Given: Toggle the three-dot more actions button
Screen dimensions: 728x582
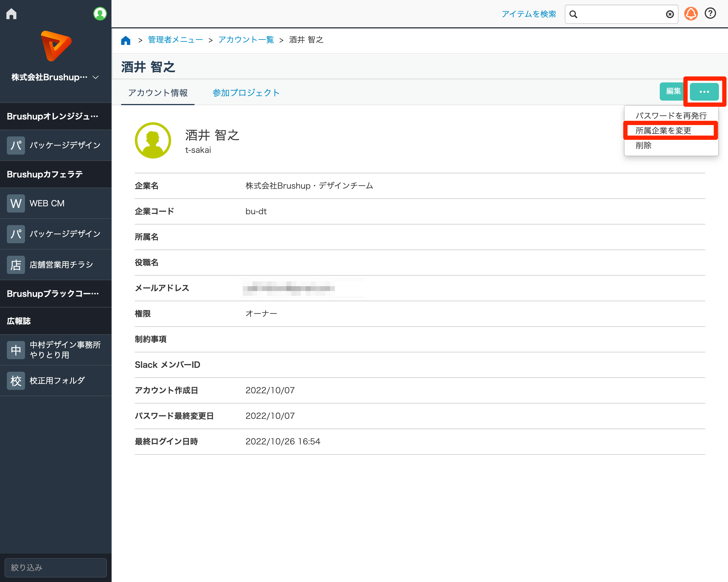Looking at the screenshot, I should pos(704,92).
